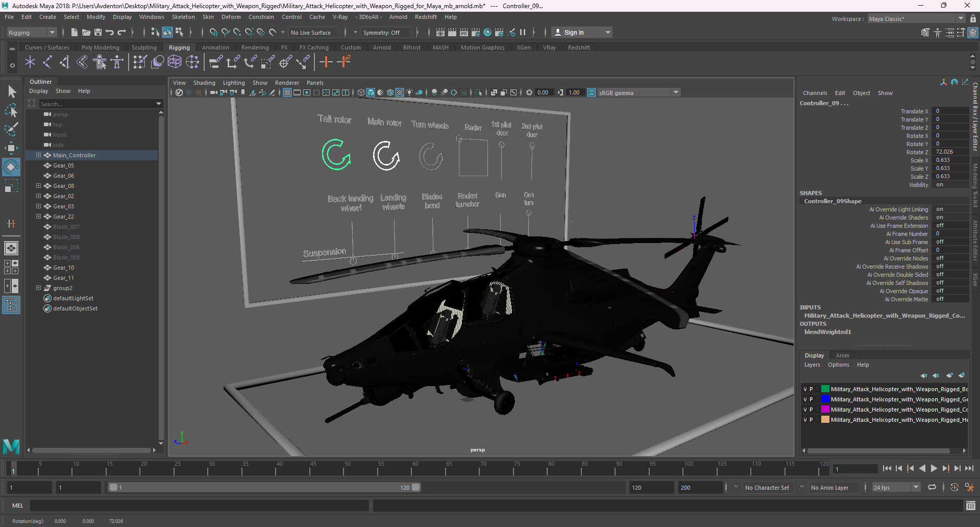Screen dimensions: 980x527
Task: Open the sRGB gamma view transform dropdown
Action: coord(639,92)
